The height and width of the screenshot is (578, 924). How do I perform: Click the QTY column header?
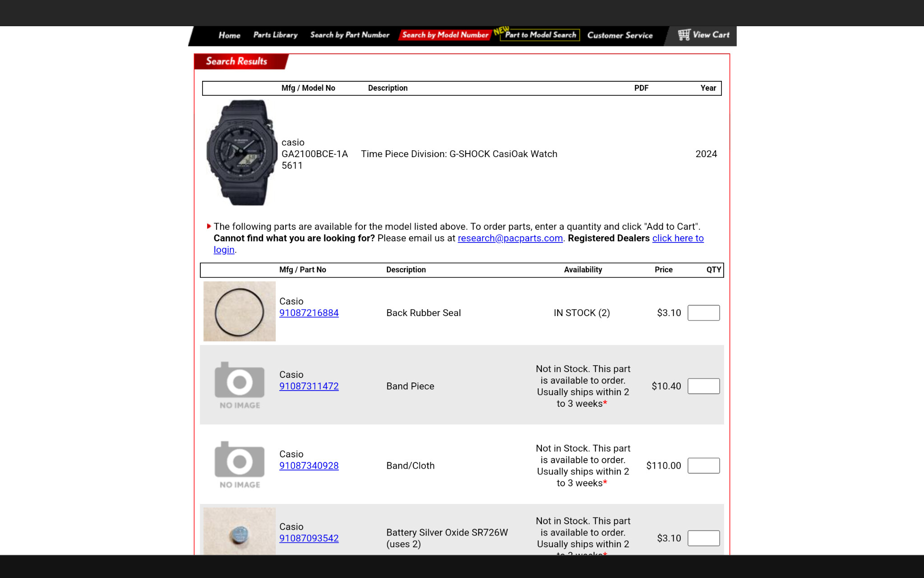tap(713, 270)
